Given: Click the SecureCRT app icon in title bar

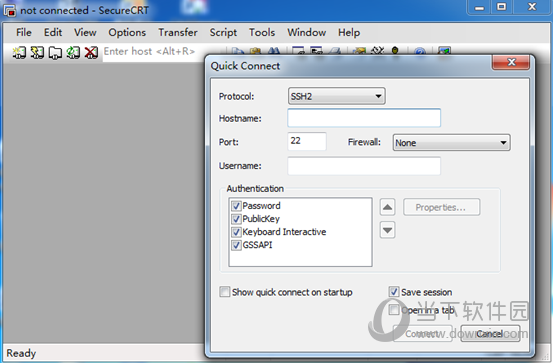Looking at the screenshot, I should [10, 10].
